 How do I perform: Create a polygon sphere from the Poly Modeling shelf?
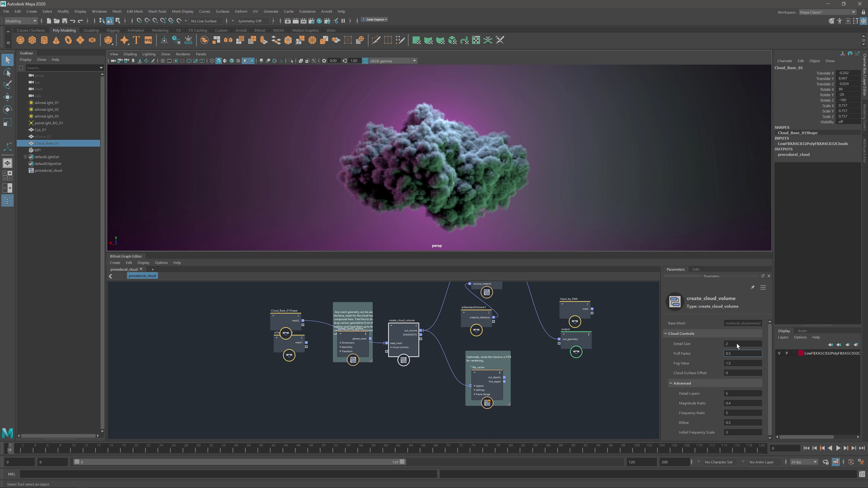pyautogui.click(x=20, y=40)
